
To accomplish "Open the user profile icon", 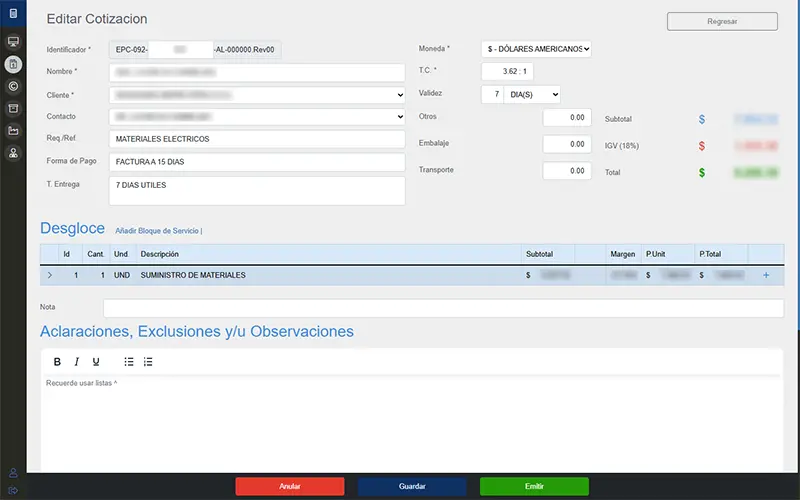I will click(x=13, y=472).
